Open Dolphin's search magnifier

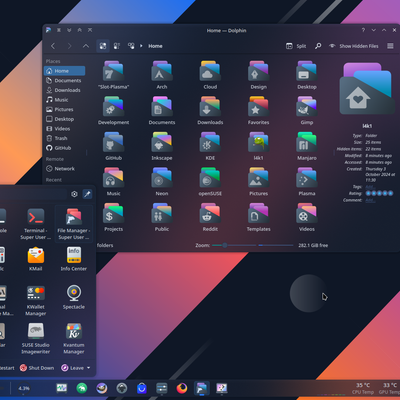pyautogui.click(x=318, y=46)
